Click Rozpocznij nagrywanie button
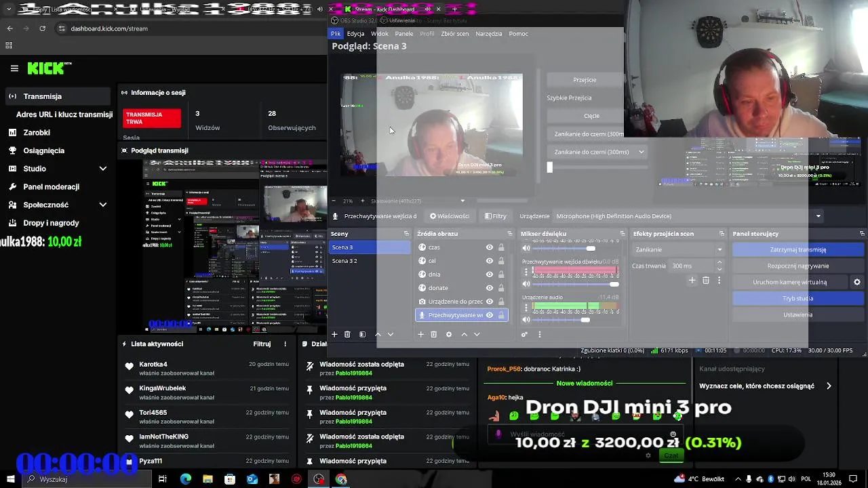The height and width of the screenshot is (488, 868). pyautogui.click(x=797, y=266)
